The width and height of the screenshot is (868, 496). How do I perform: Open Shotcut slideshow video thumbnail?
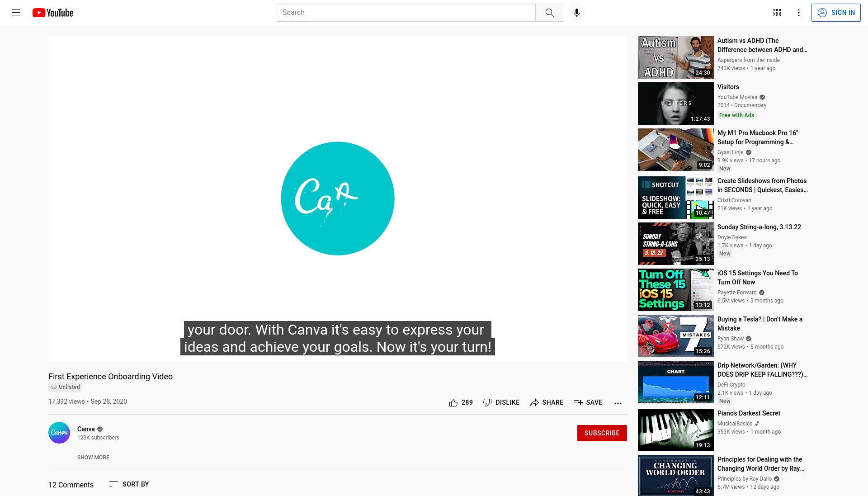pos(675,198)
